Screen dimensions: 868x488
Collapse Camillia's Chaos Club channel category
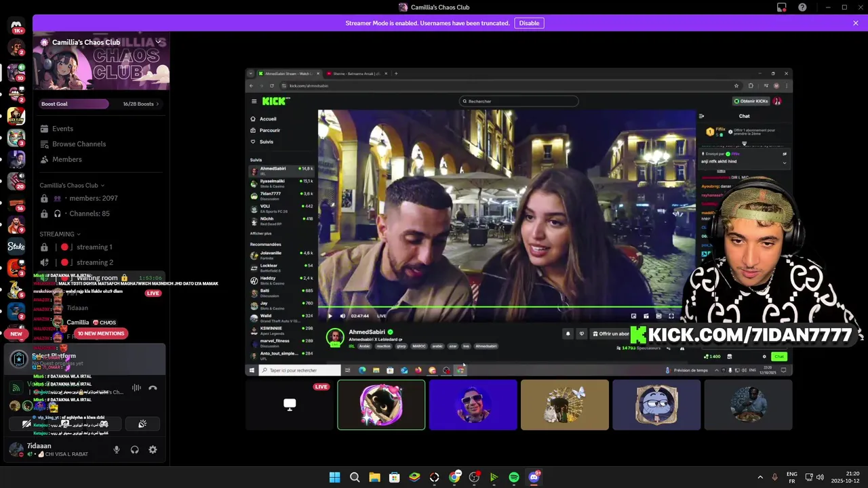[72, 185]
